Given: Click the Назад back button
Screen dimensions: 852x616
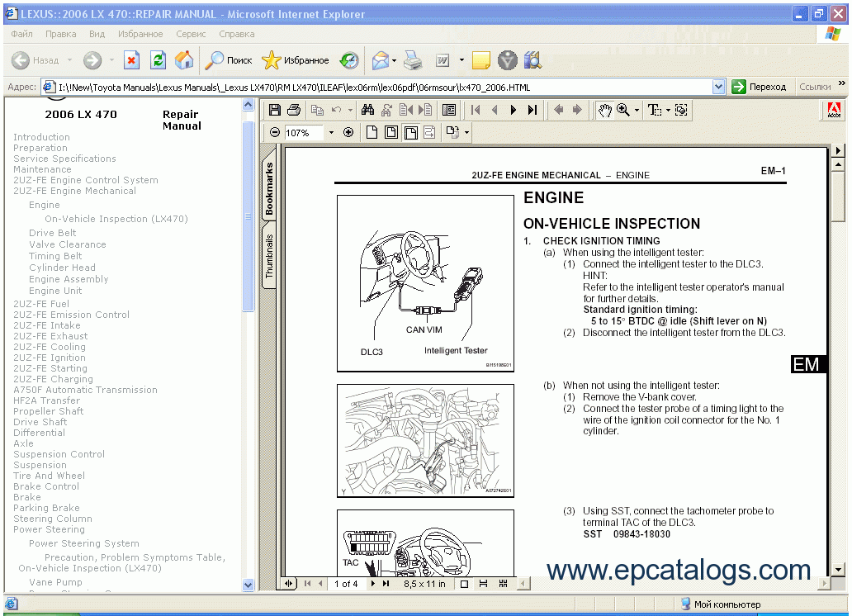Looking at the screenshot, I should (35, 60).
